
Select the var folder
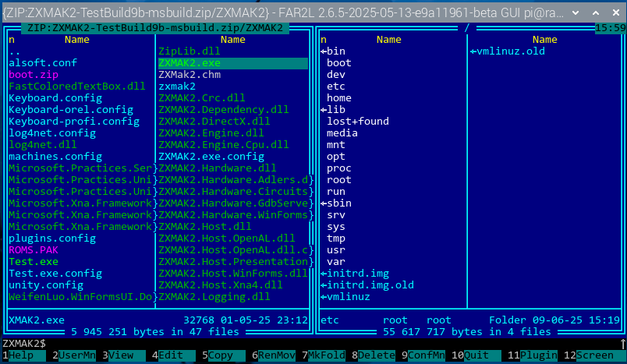(336, 262)
